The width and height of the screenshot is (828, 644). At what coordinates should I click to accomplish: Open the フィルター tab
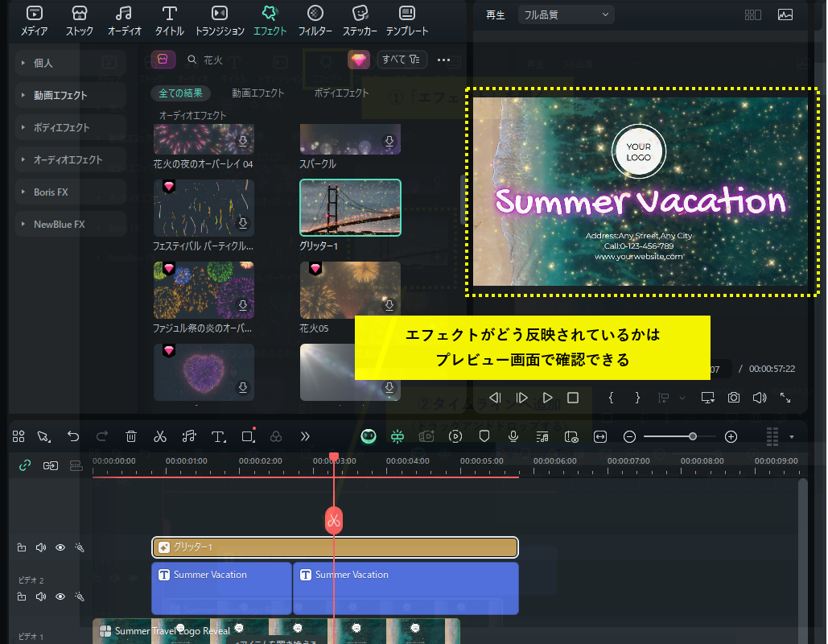point(315,21)
